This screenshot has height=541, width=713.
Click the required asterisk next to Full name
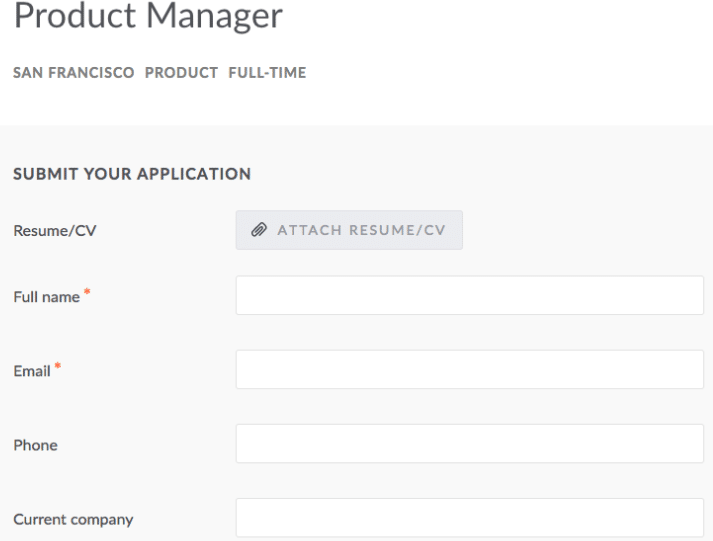[x=87, y=292]
